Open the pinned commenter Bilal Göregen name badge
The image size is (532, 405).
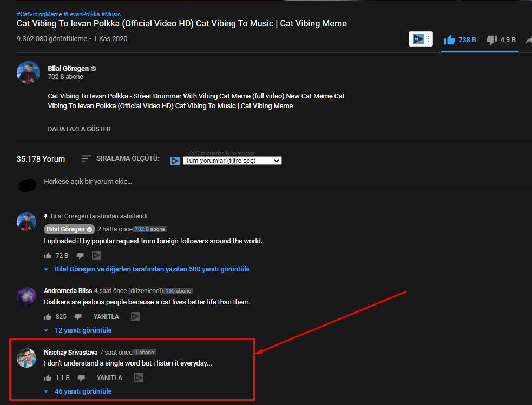pyautogui.click(x=69, y=229)
